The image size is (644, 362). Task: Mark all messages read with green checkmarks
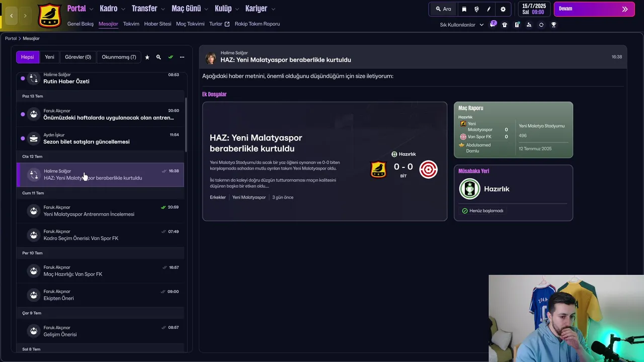tap(171, 57)
